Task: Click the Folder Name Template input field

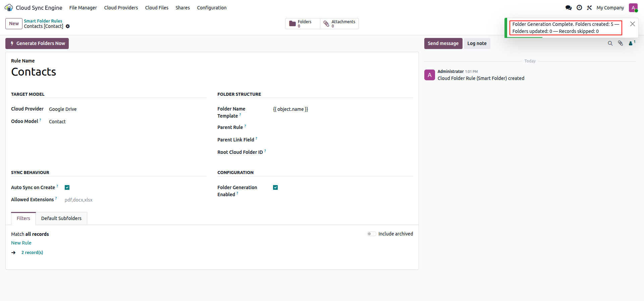Action: pos(343,109)
